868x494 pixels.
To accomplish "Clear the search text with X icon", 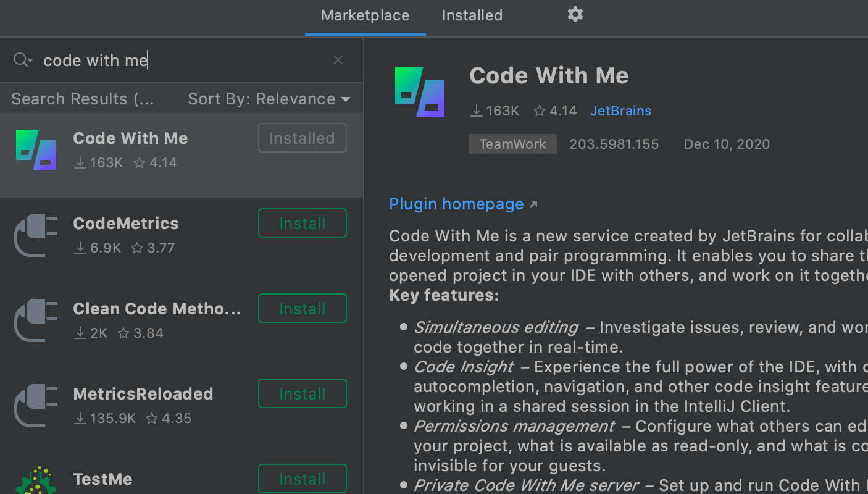I will 338,60.
